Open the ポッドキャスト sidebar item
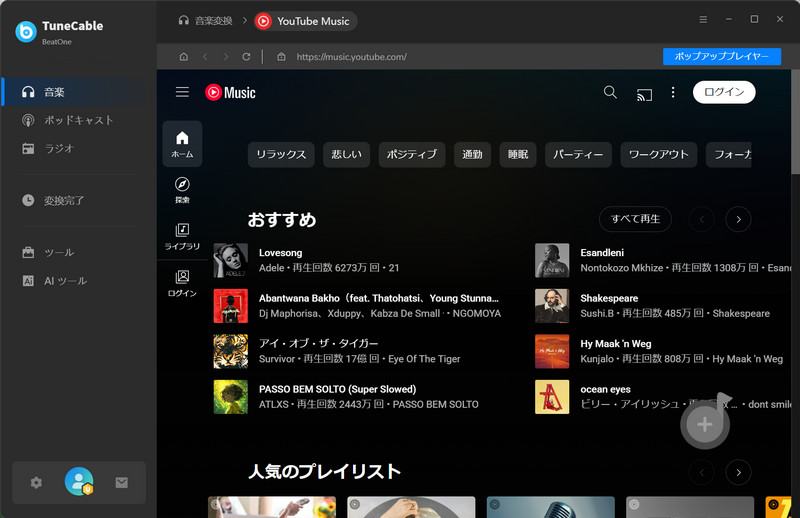This screenshot has width=800, height=518. (78, 120)
